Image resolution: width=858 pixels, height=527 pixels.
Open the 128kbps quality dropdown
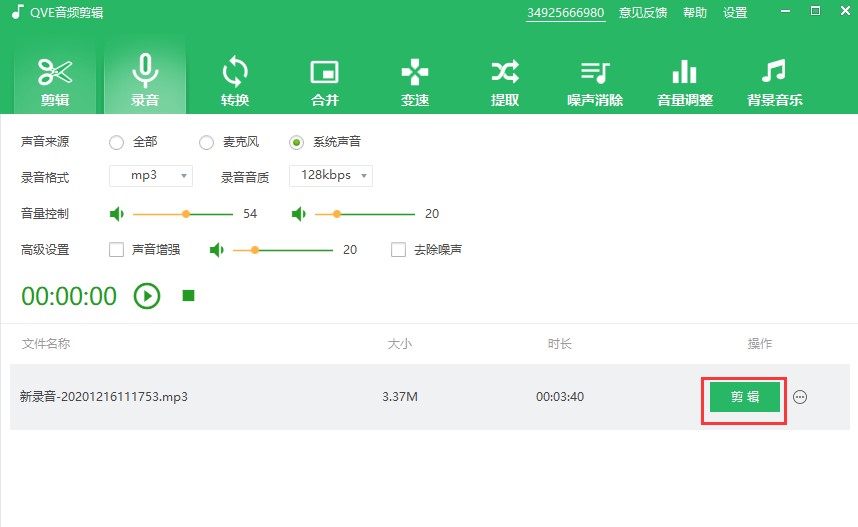pyautogui.click(x=331, y=176)
